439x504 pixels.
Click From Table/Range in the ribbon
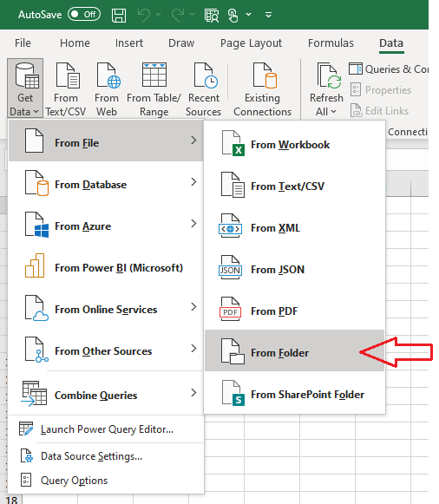coord(154,88)
